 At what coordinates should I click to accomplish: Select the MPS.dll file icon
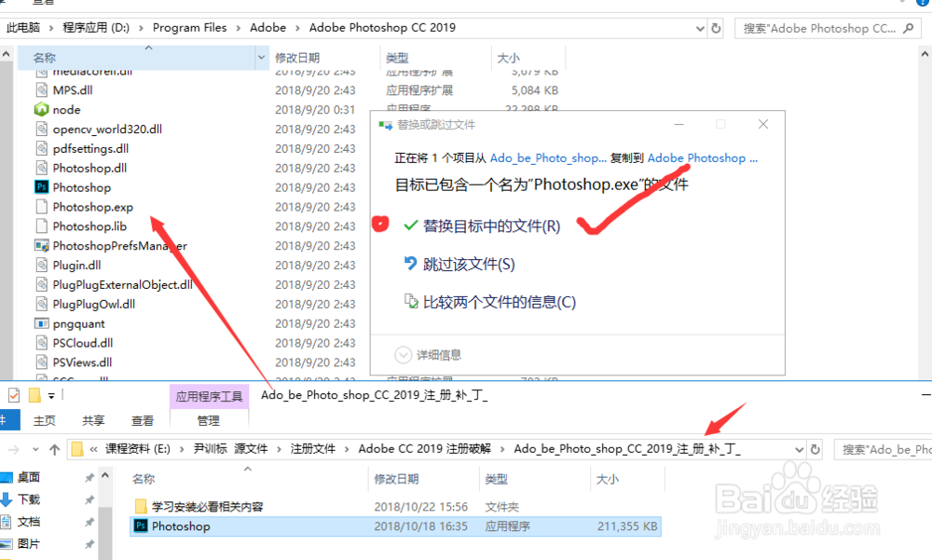(41, 89)
